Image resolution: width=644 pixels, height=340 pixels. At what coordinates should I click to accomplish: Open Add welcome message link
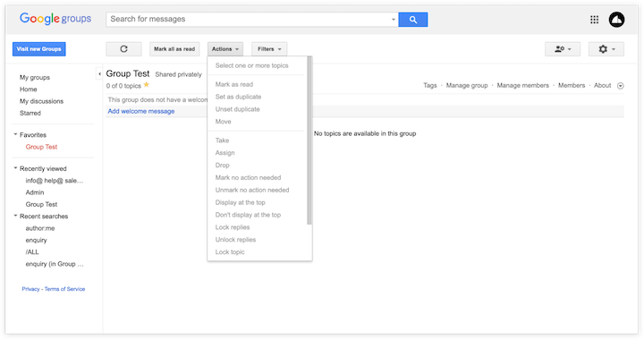141,111
